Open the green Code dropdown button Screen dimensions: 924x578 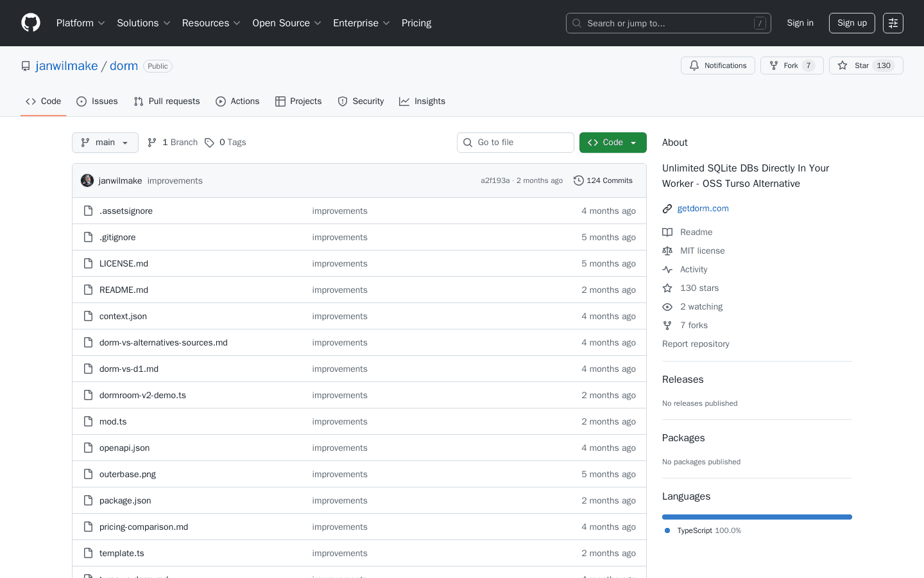[x=613, y=143]
